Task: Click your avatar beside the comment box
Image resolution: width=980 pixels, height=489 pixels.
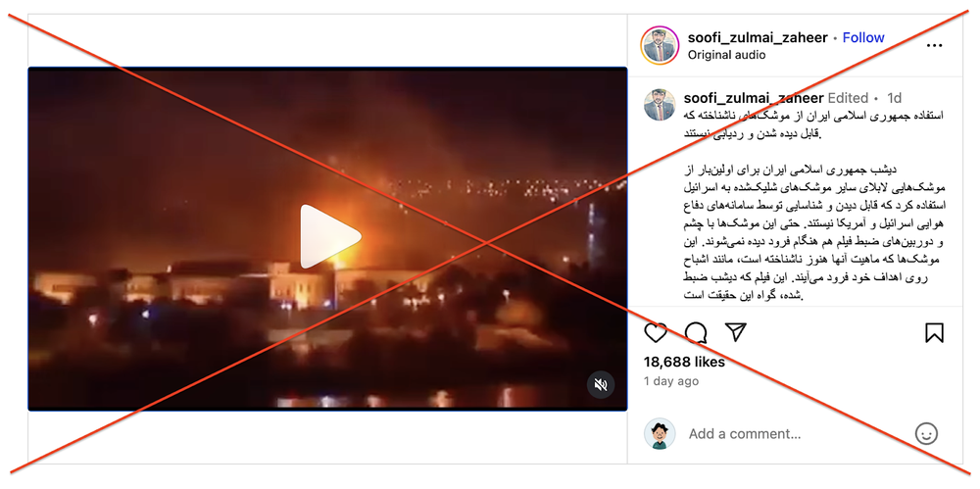Action: coord(660,433)
